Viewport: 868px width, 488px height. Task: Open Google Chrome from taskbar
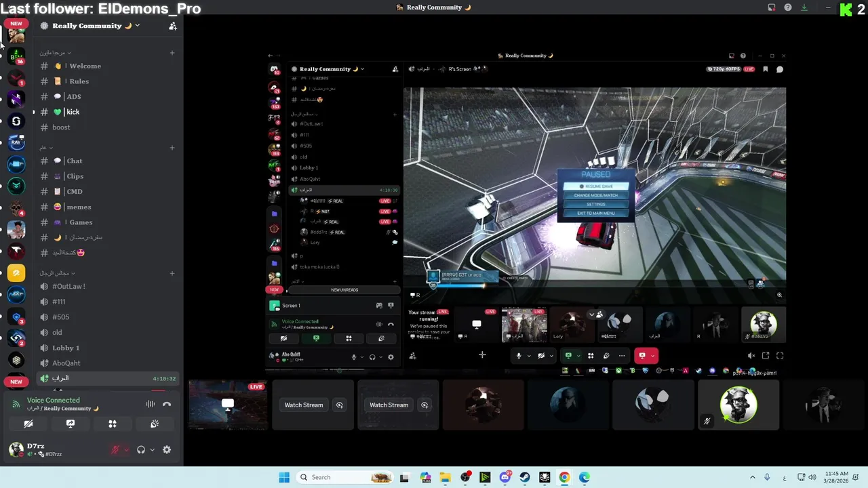(x=564, y=477)
